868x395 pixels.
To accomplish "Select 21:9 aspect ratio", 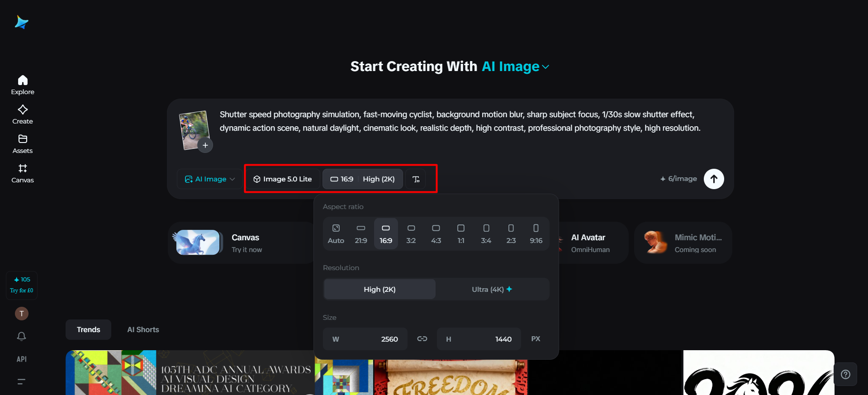I will 361,234.
